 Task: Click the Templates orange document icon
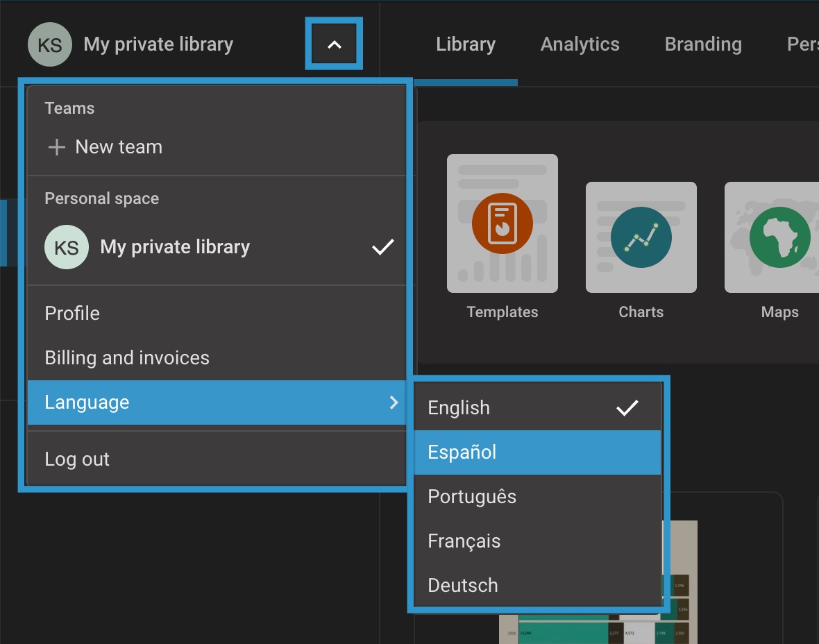(502, 223)
